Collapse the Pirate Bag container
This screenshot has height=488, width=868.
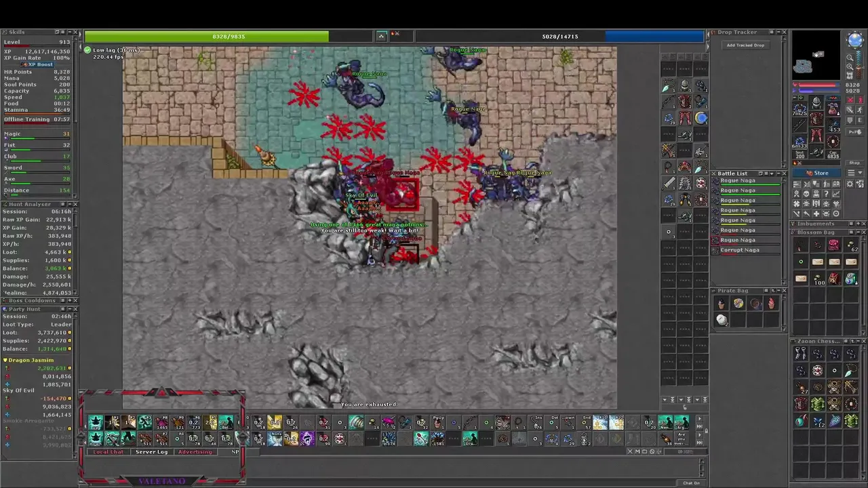[778, 290]
